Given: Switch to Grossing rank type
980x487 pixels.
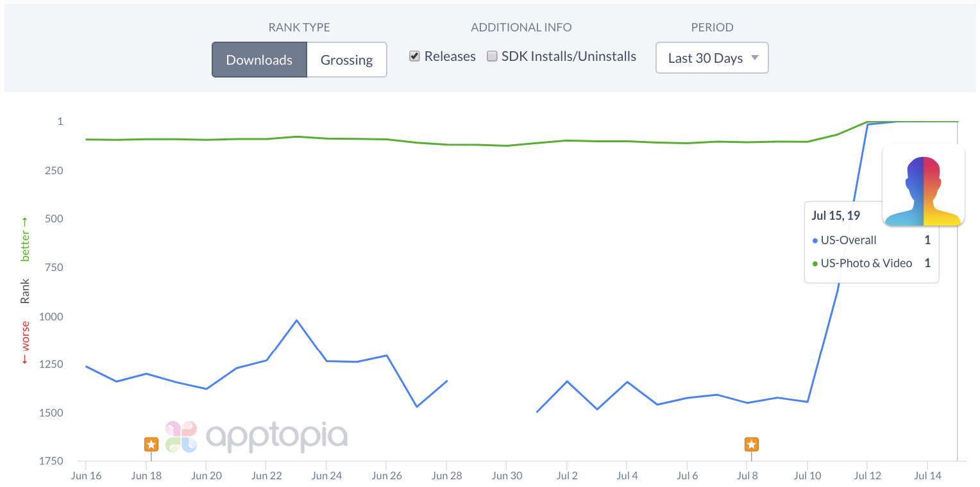Looking at the screenshot, I should [x=346, y=60].
